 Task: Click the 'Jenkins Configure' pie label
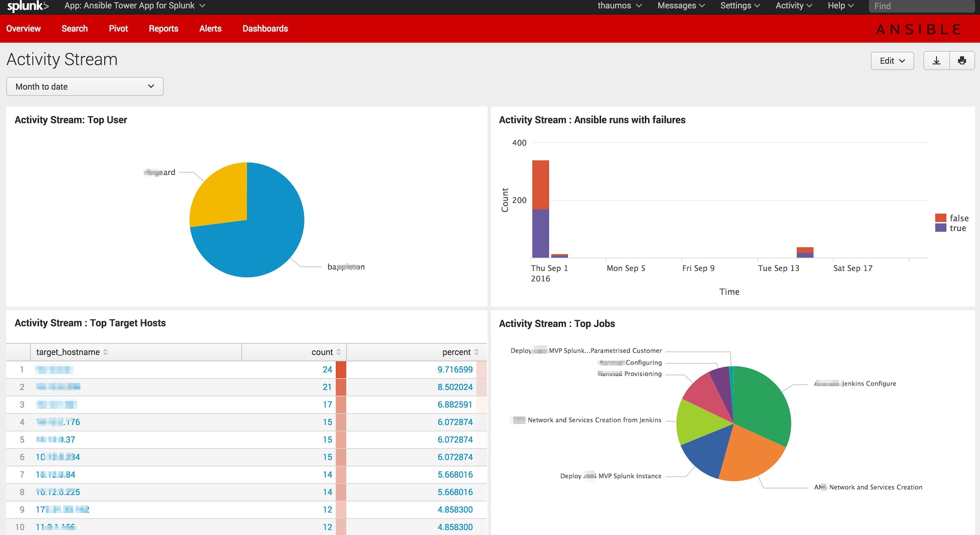855,384
